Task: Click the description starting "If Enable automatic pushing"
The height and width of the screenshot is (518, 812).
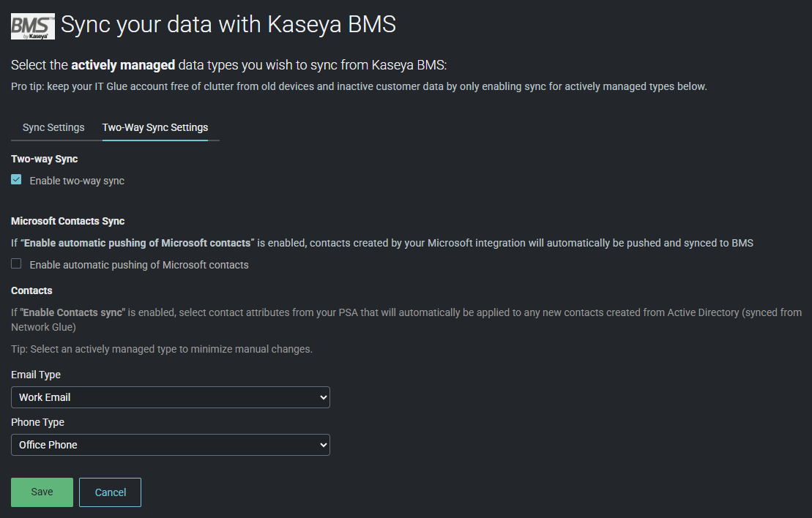Action: [x=382, y=243]
